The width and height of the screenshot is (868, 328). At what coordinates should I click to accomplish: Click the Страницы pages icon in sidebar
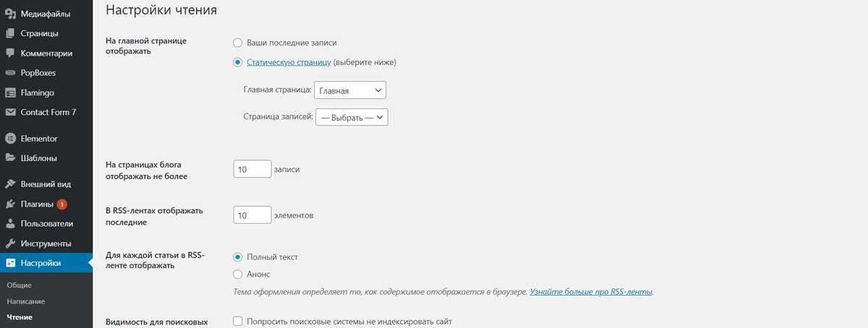pyautogui.click(x=10, y=33)
